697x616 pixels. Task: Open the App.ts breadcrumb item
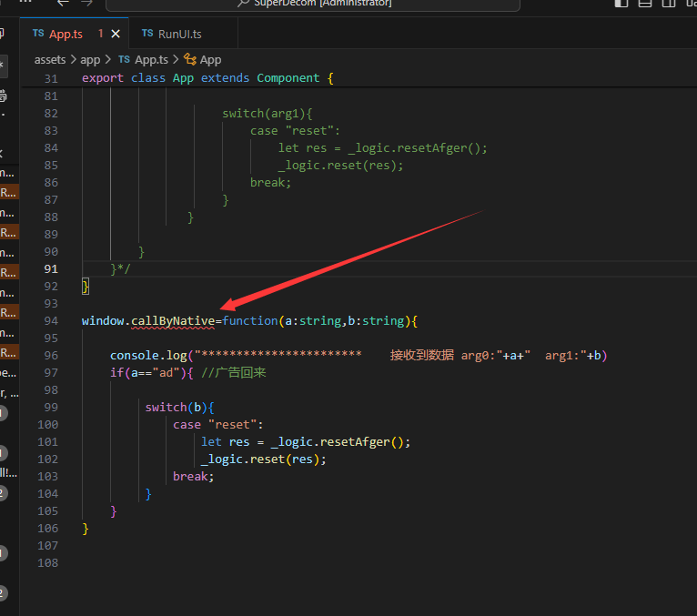151,59
